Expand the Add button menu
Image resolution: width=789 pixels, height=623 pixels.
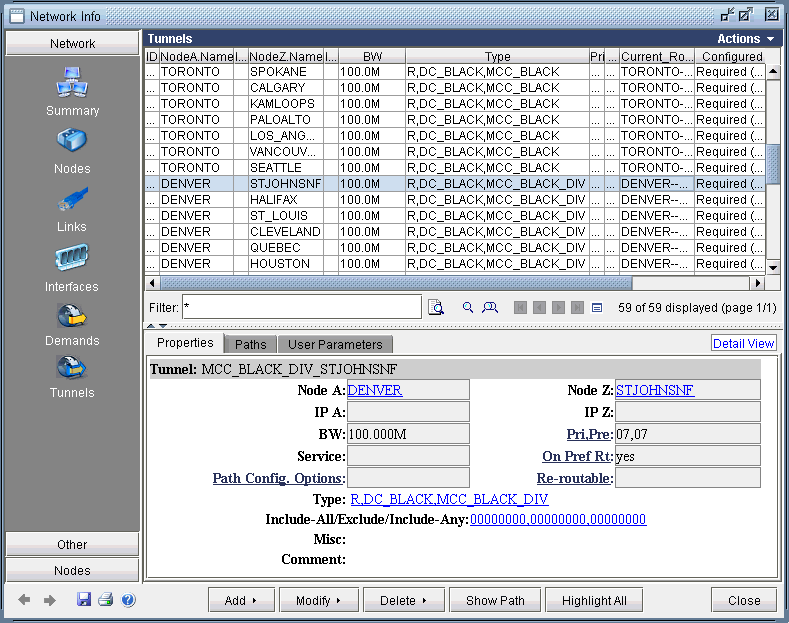coord(241,600)
